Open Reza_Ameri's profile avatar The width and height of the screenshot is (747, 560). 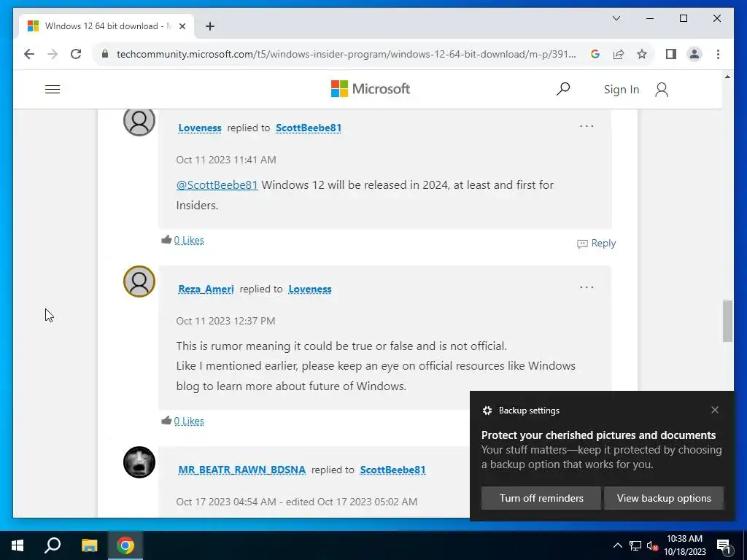click(x=139, y=281)
